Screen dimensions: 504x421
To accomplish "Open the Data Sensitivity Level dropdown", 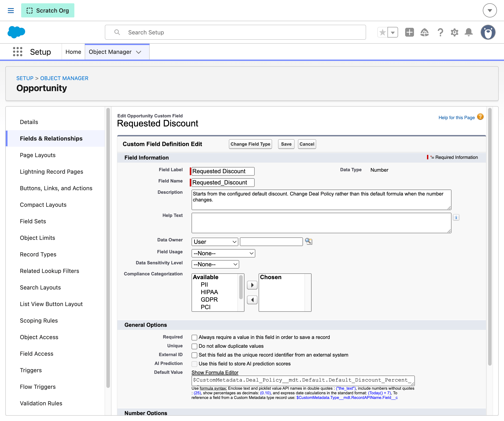I will [215, 264].
